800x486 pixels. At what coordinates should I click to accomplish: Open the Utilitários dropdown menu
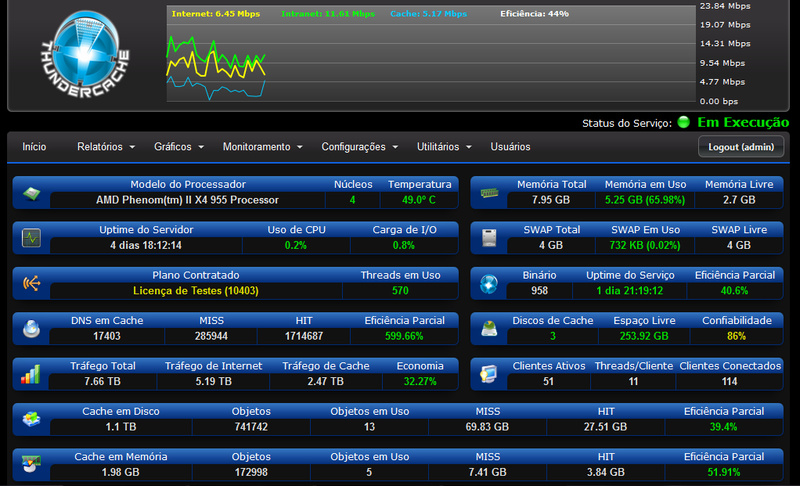[x=444, y=147]
